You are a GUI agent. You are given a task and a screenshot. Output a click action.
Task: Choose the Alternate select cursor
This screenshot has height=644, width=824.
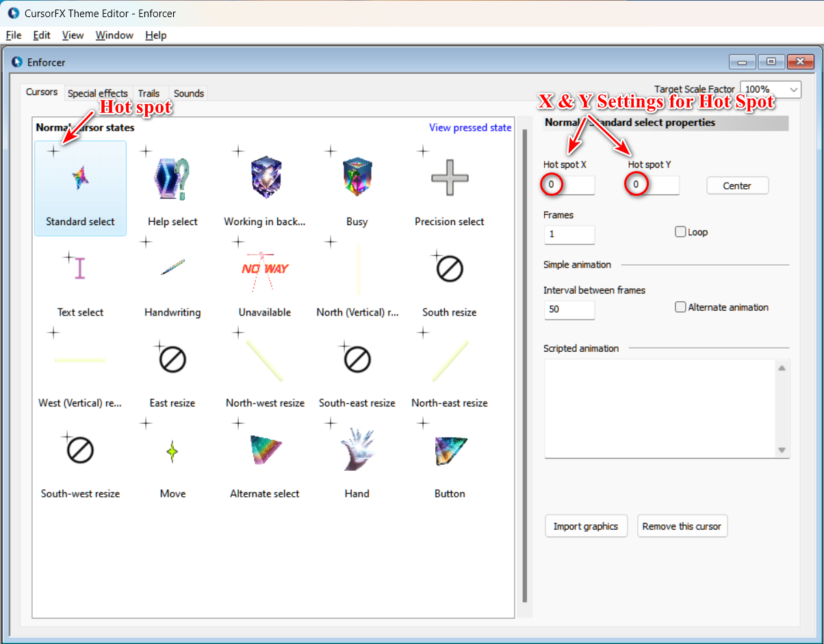pos(265,461)
